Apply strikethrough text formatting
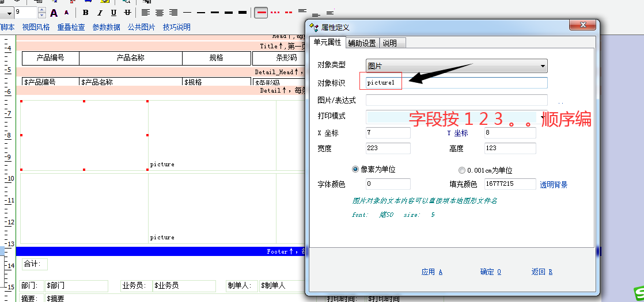The image size is (644, 302). tap(127, 13)
